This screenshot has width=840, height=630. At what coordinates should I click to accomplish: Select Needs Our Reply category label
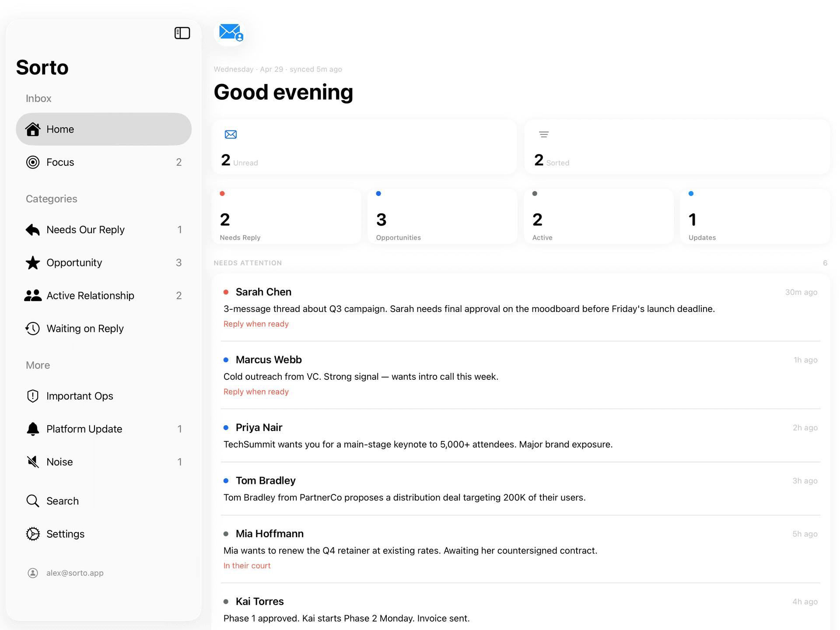(86, 230)
